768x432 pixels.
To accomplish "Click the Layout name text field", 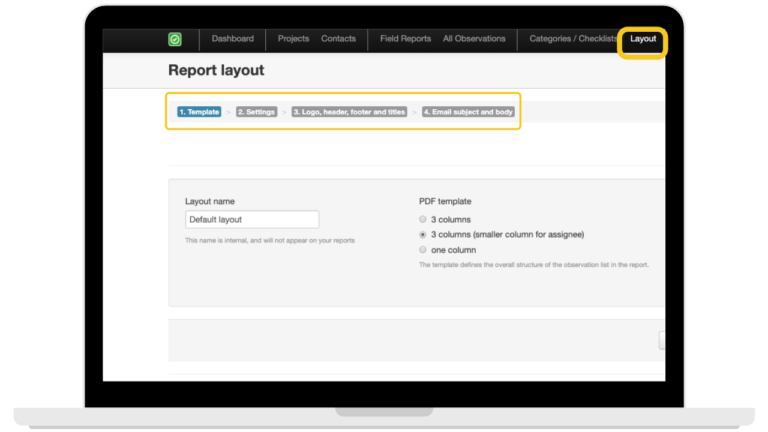I will click(x=252, y=219).
